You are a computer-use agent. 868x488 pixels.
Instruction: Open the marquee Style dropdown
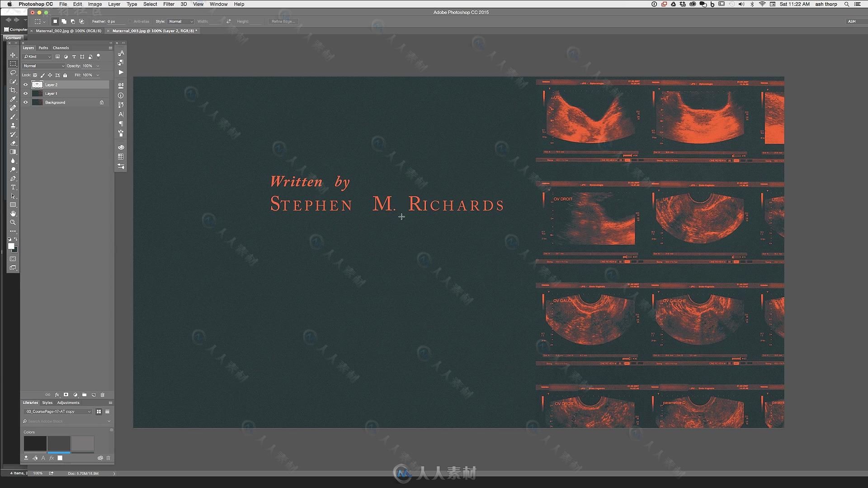pos(181,21)
